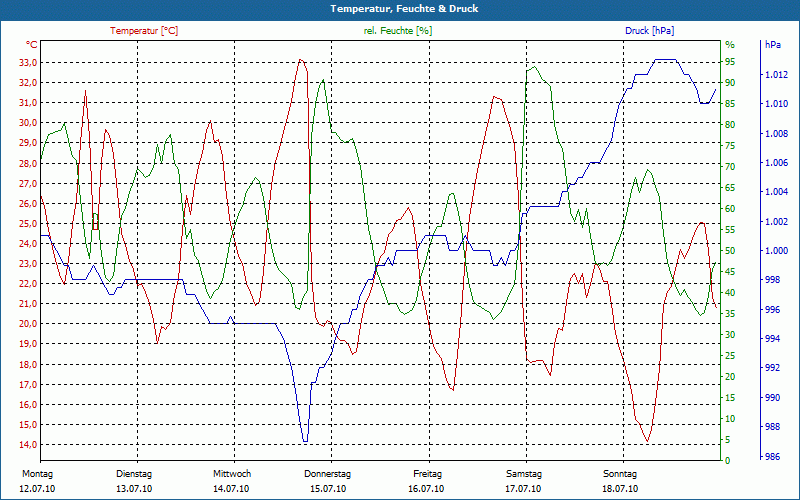This screenshot has width=800, height=500.
Task: Select the blue 'Druck [hPa]' legend label
Action: 649,31
